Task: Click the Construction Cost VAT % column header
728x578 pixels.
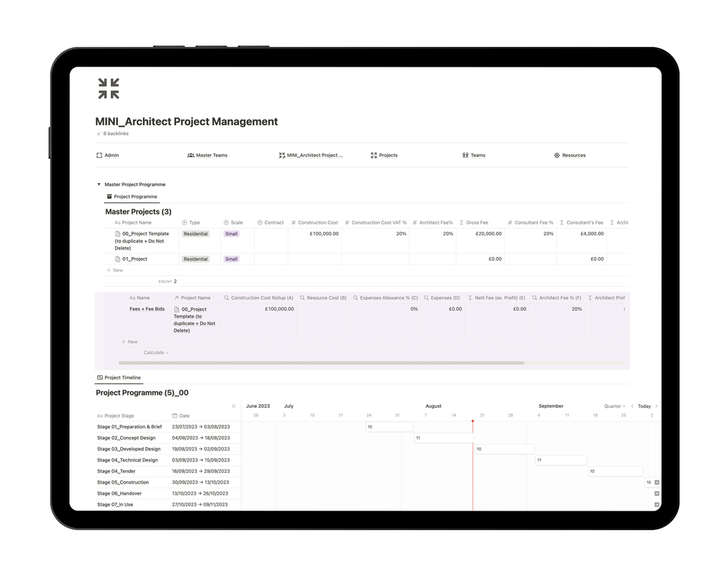Action: (376, 223)
